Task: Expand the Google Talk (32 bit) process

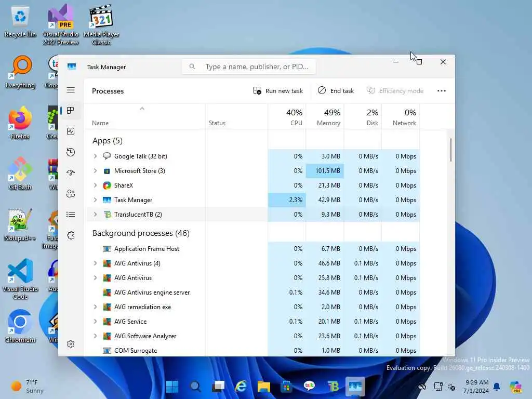Action: [96, 156]
